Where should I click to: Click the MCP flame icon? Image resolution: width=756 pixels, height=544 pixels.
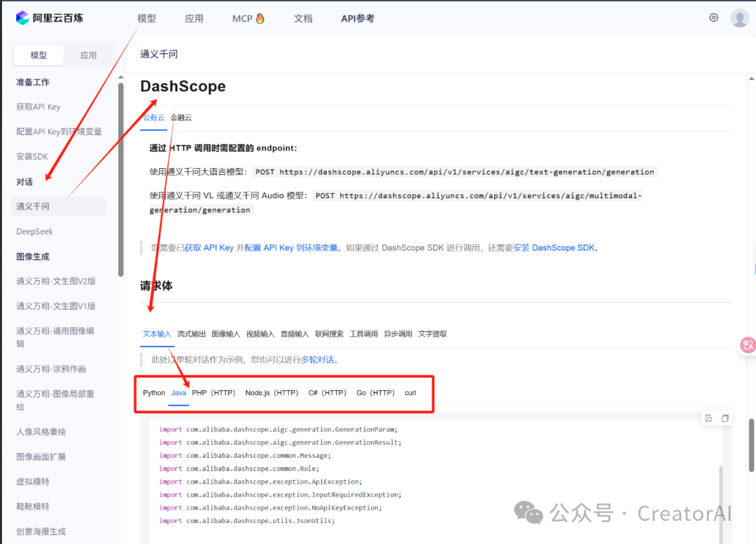260,18
